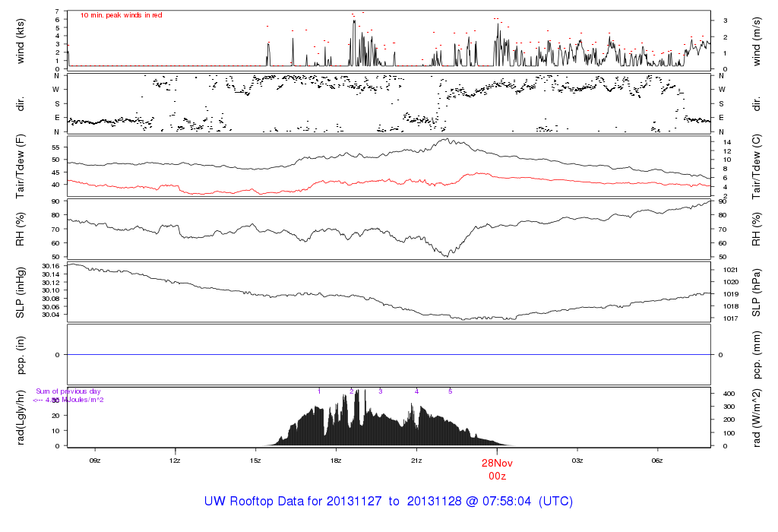Click the '06z' time axis label
Viewport: 778px width, 532px height.
pyautogui.click(x=657, y=461)
